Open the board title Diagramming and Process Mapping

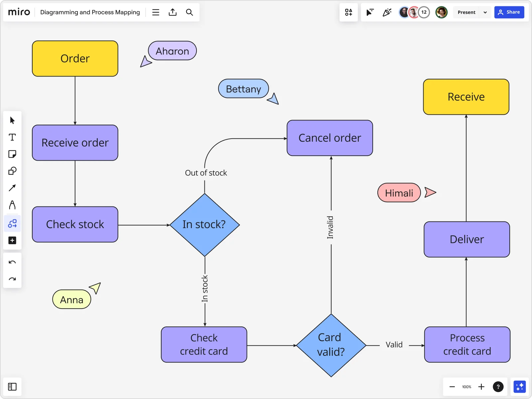click(x=90, y=12)
